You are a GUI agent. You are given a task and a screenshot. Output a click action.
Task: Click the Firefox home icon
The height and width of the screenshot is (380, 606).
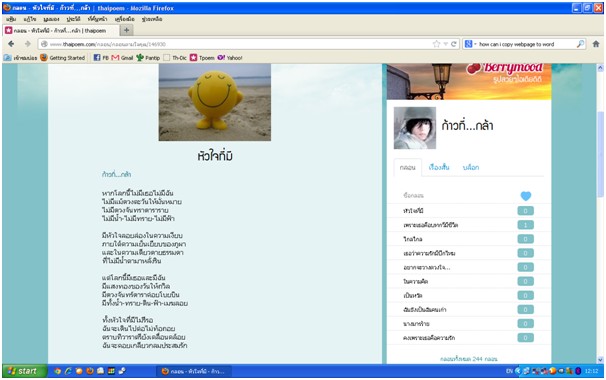596,44
